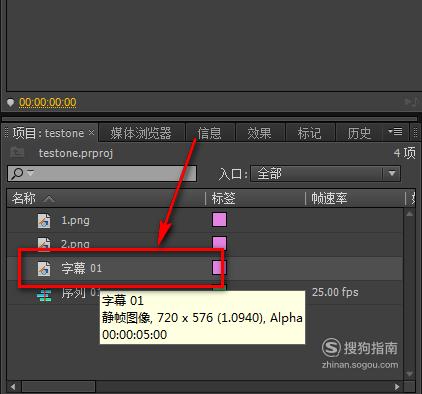Click the 标签 column header
Viewport: 422px width, 394px height.
[224, 198]
